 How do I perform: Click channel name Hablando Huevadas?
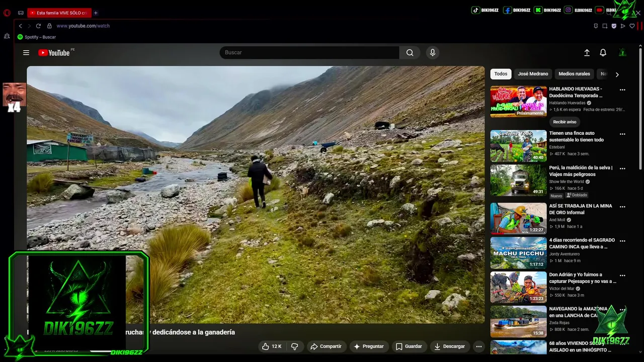(568, 103)
